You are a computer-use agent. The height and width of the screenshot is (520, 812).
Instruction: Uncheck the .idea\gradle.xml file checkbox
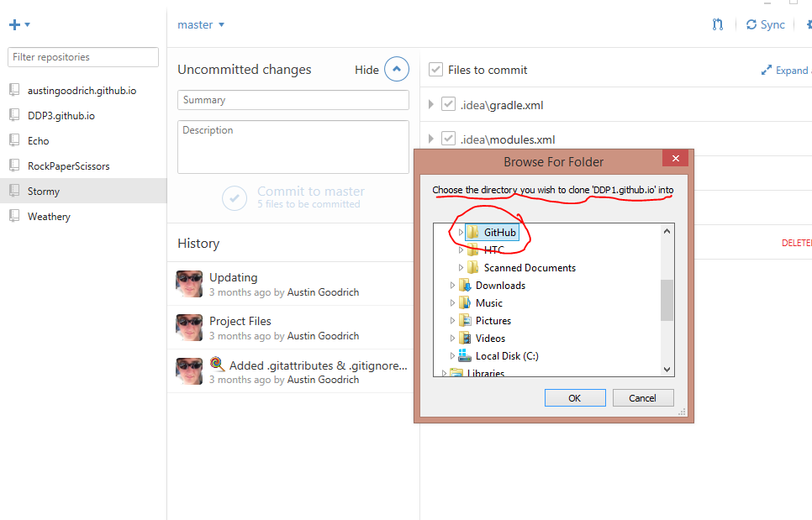448,105
